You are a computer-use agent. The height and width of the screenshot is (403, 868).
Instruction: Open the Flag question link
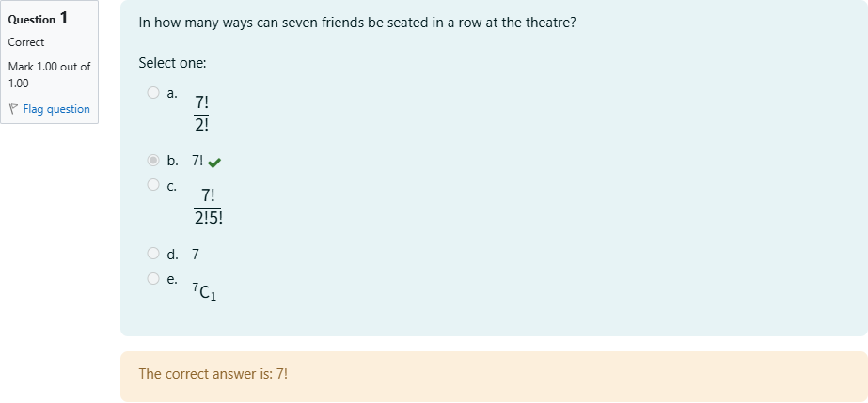pyautogui.click(x=56, y=109)
